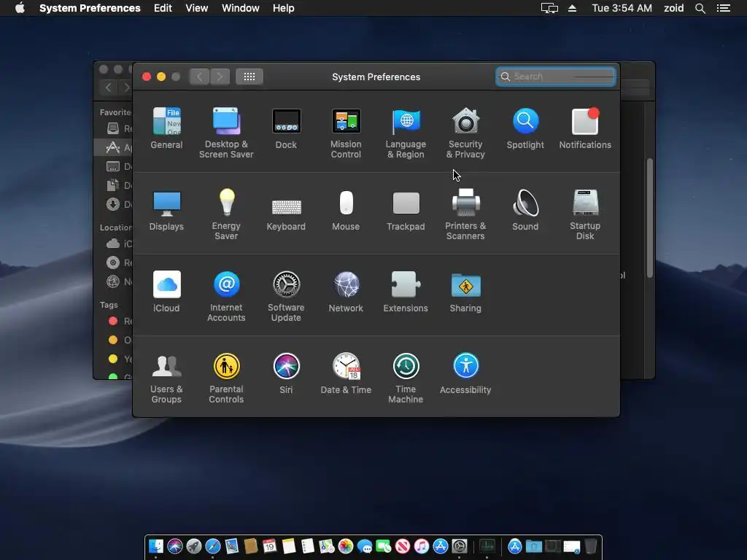This screenshot has height=560, width=747.
Task: Open Notifications preferences
Action: click(585, 128)
